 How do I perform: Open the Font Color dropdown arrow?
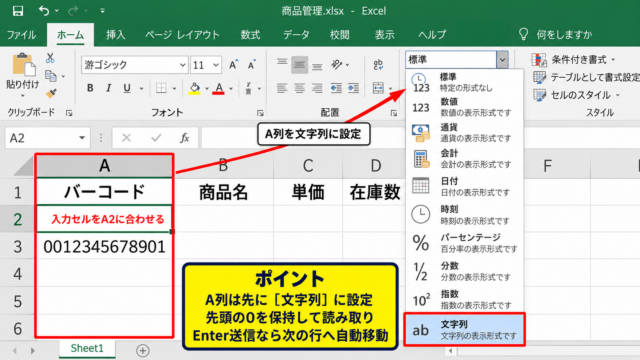click(x=231, y=89)
